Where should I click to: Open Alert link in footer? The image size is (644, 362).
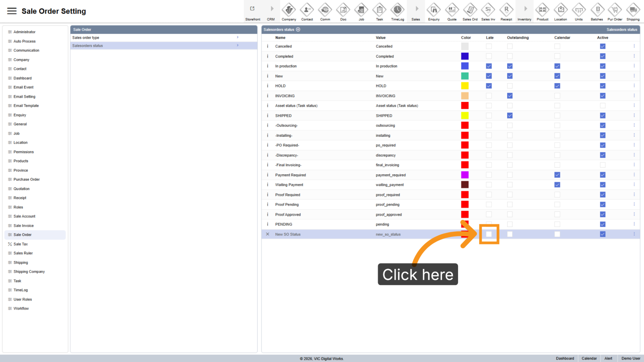[x=608, y=359]
